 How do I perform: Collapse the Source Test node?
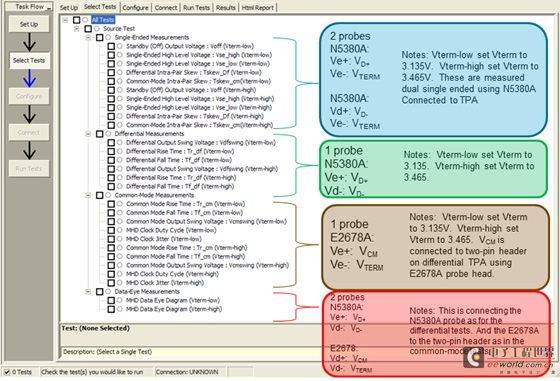[76, 29]
